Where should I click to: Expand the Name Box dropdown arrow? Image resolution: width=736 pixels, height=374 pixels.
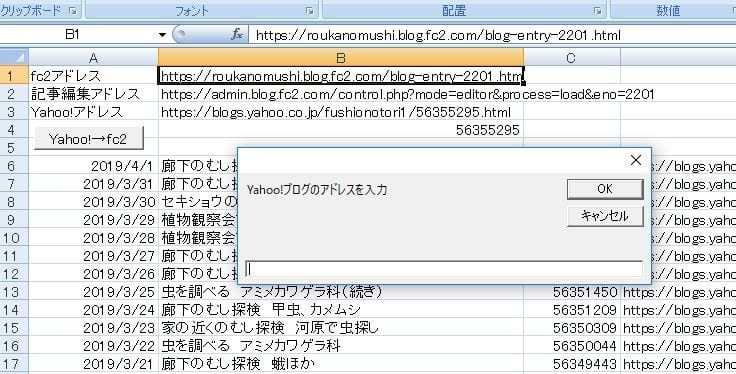tap(162, 35)
